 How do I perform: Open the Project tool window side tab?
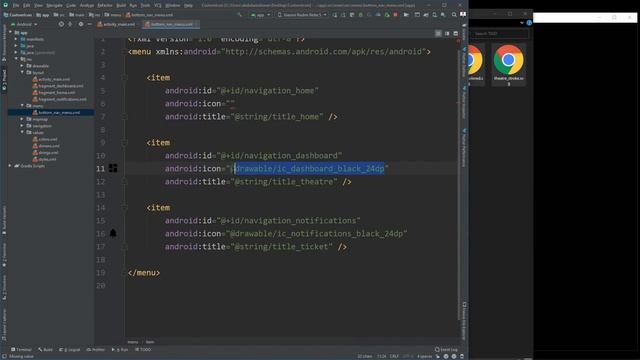(4, 80)
